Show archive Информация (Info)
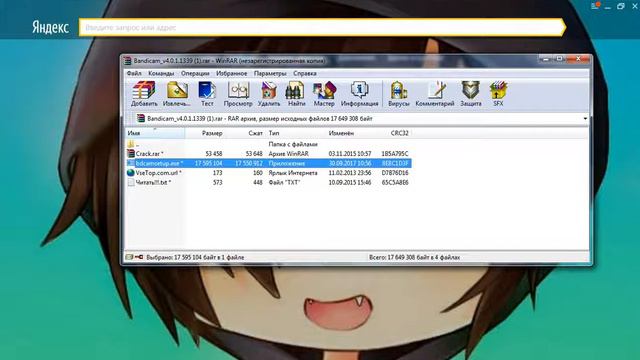This screenshot has height=360, width=640. coord(359,90)
